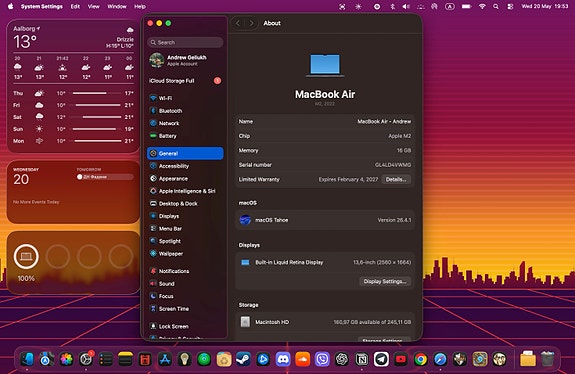The image size is (575, 374).
Task: Click the Aalborg weather widget temperature
Action: pos(25,41)
